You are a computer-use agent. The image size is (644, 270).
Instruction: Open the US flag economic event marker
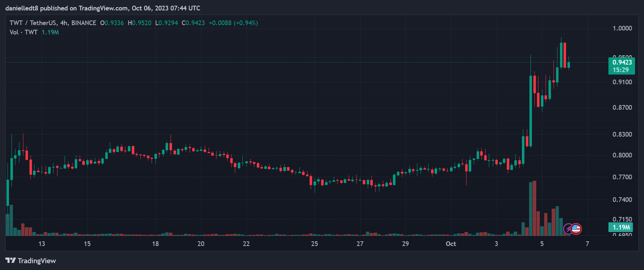[x=576, y=229]
